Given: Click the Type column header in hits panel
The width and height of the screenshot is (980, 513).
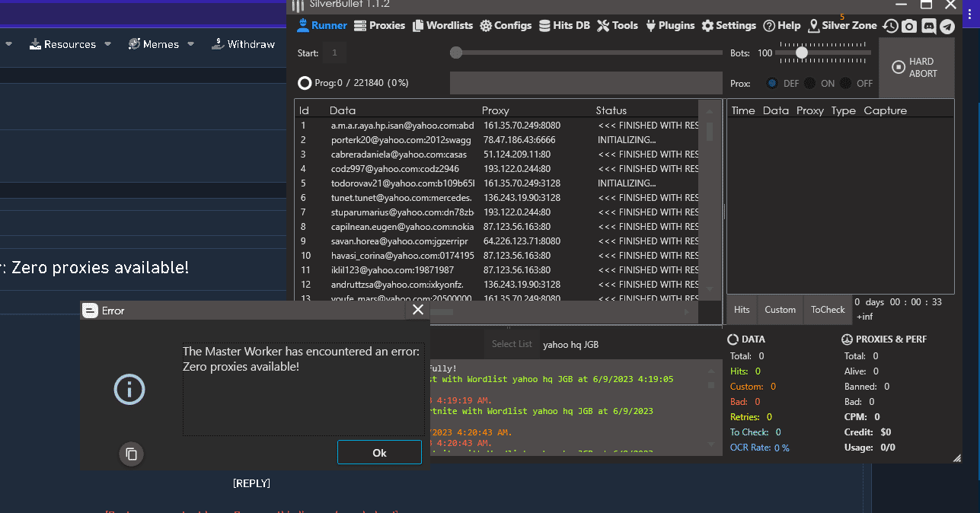Looking at the screenshot, I should (844, 110).
